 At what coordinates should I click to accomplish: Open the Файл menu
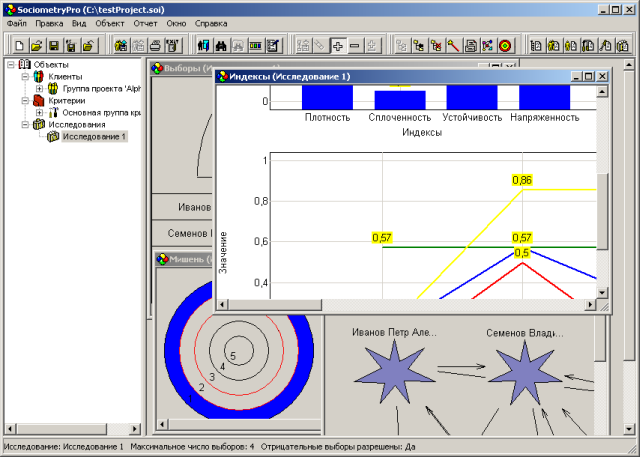pyautogui.click(x=17, y=22)
